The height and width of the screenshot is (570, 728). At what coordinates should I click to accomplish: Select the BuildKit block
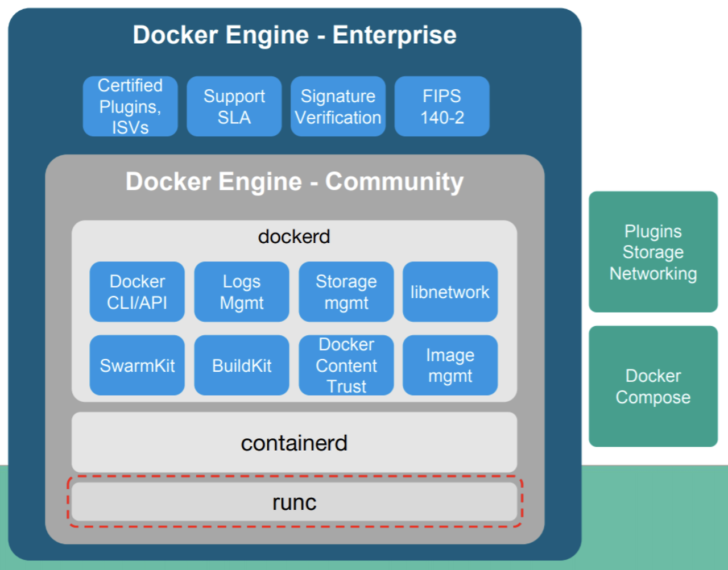point(242,365)
